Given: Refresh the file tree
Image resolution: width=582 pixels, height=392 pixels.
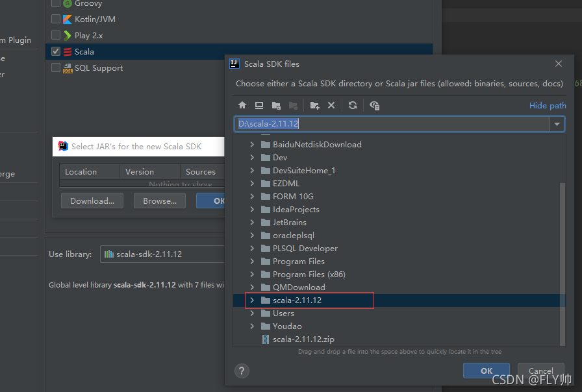Looking at the screenshot, I should click(353, 105).
